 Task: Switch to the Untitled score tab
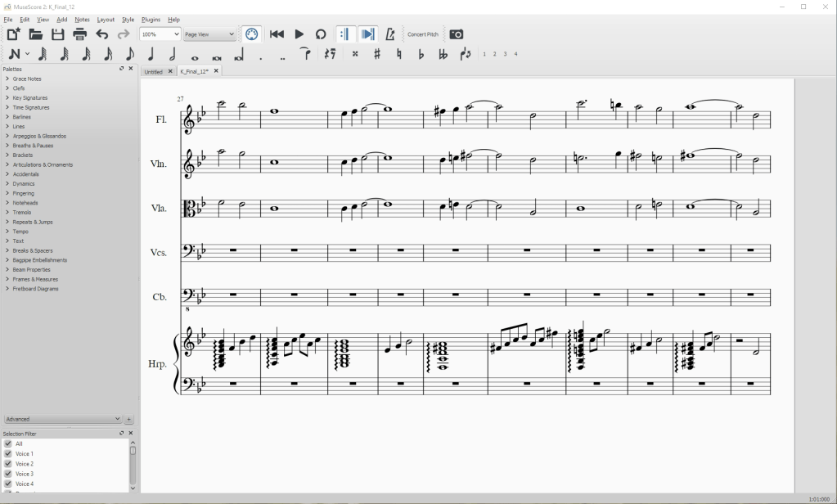(154, 72)
